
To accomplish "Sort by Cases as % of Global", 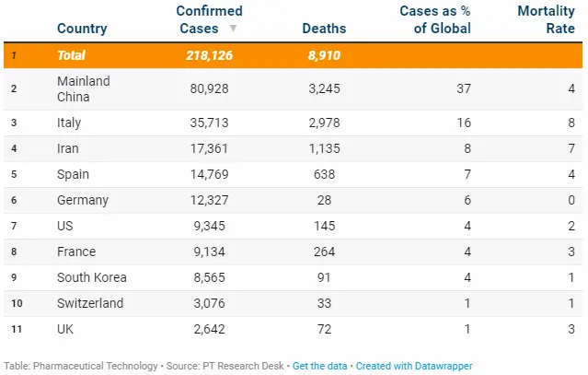I will 434,19.
